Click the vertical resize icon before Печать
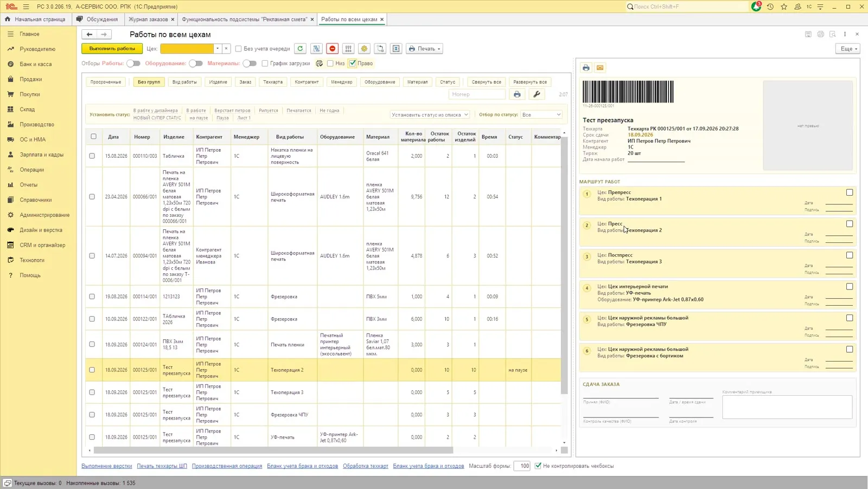The width and height of the screenshot is (868, 489). 396,49
